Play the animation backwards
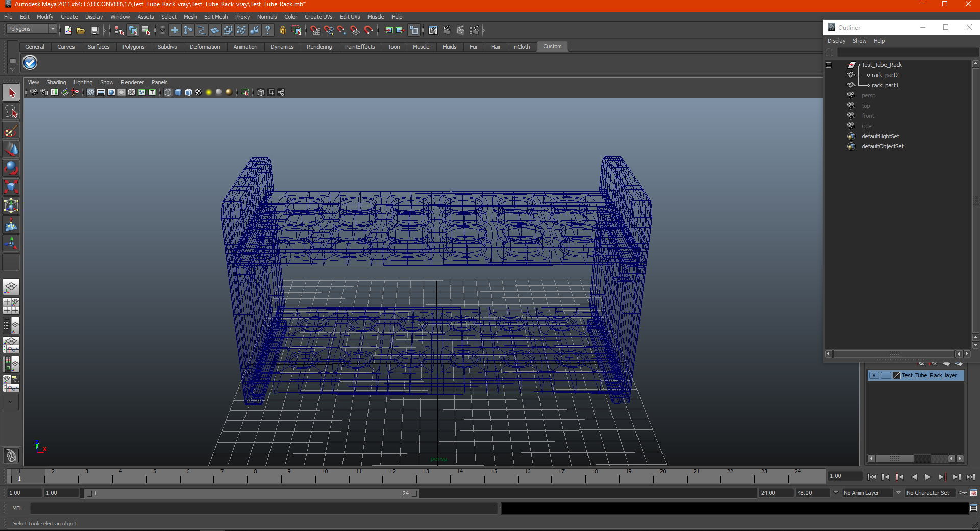980x531 pixels. tap(914, 477)
